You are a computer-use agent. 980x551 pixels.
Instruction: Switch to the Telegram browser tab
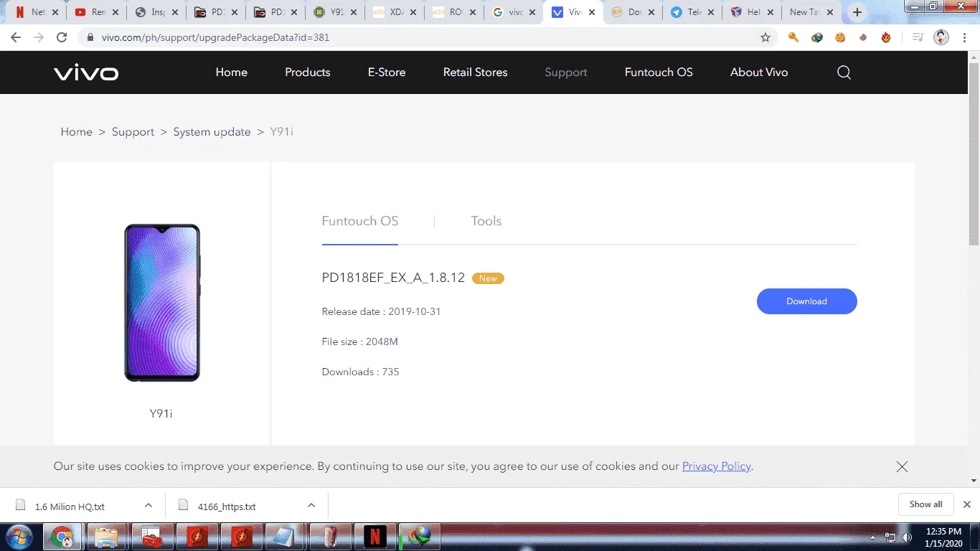click(x=693, y=12)
